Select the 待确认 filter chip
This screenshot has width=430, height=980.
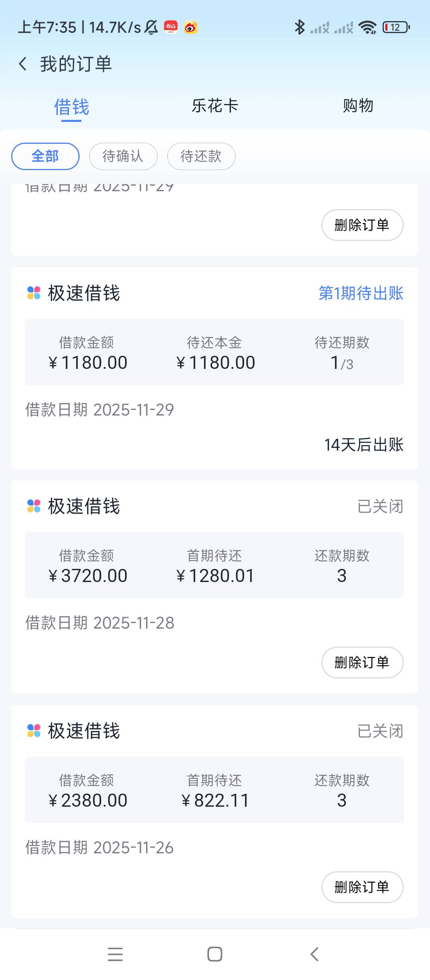[x=123, y=156]
